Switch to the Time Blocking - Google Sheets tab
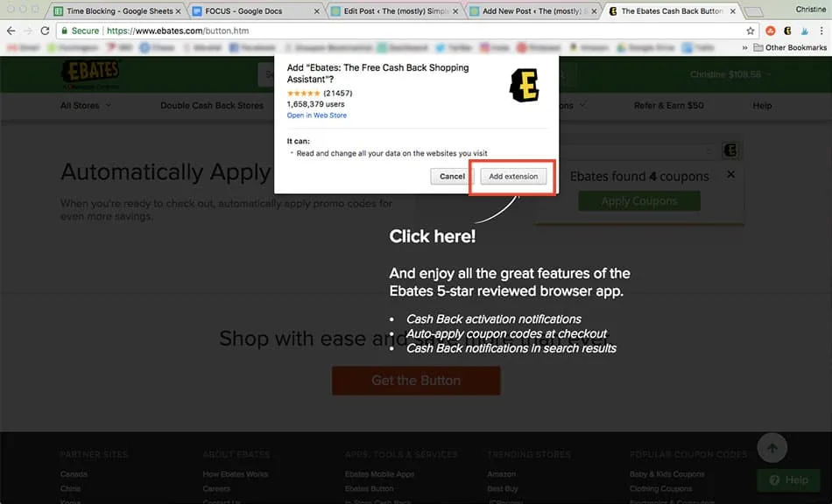This screenshot has height=504, width=832. [118, 11]
